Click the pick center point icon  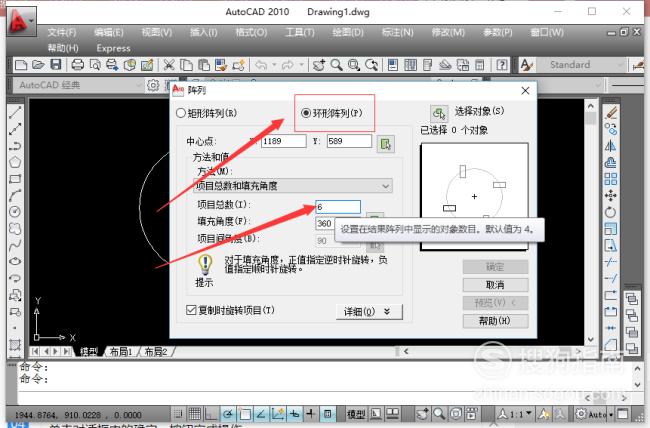pos(386,144)
